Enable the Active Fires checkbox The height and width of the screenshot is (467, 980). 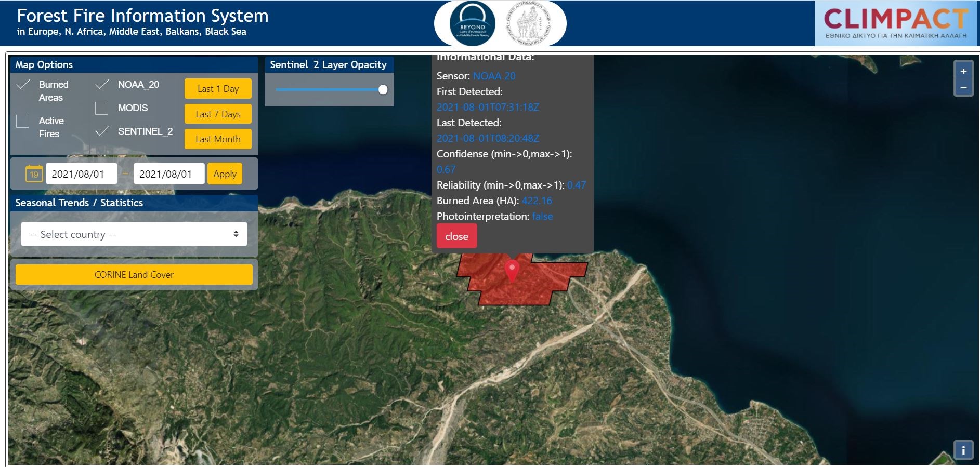(23, 122)
